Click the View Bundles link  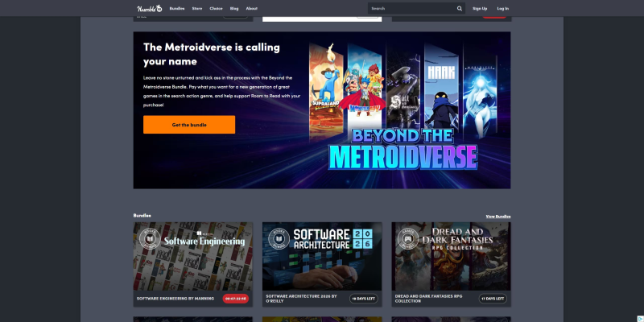[498, 216]
